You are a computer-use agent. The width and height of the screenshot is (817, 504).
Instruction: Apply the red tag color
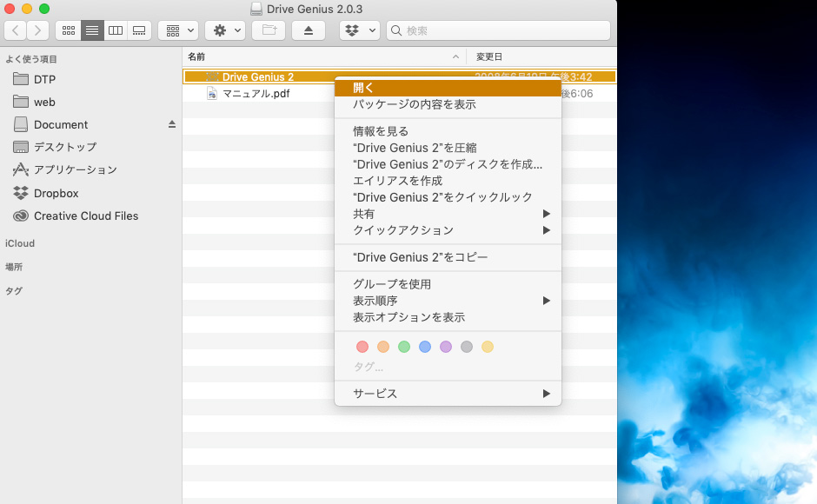(x=362, y=347)
